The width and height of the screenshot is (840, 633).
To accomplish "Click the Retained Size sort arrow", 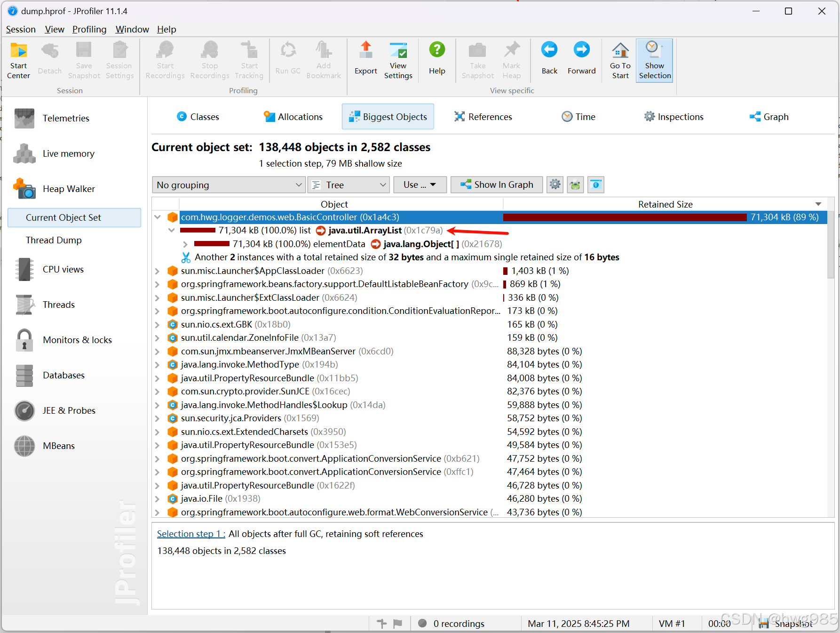I will click(x=818, y=204).
